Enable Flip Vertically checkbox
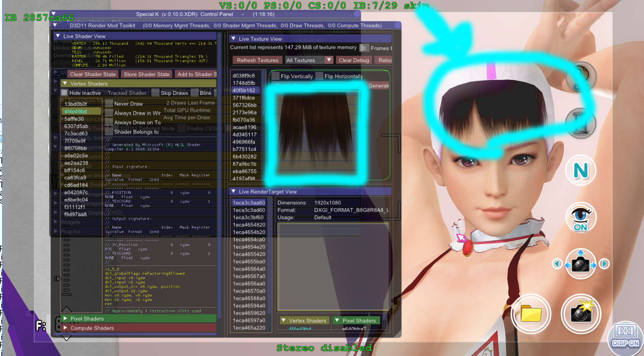Viewport: 644px width, 356px height. (276, 76)
